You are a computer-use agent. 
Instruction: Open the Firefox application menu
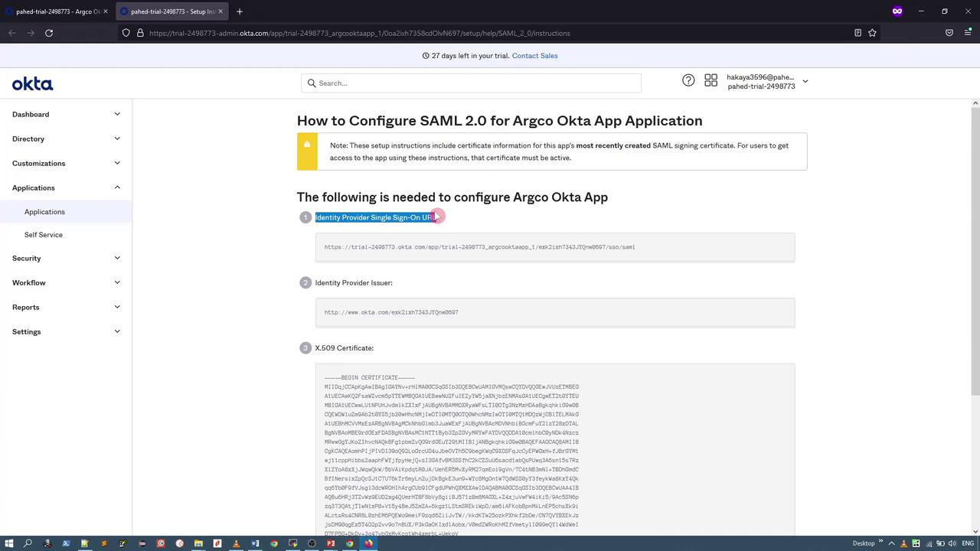tap(968, 33)
